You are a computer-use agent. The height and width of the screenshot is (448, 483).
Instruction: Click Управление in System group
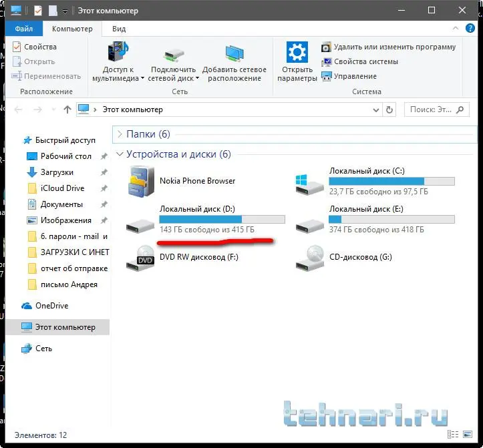click(x=349, y=76)
